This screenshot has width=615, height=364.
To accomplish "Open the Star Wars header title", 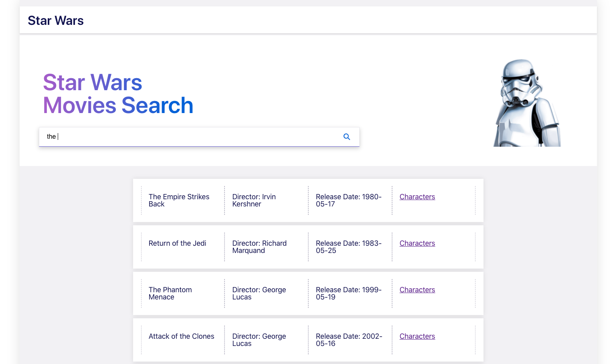I will click(56, 20).
